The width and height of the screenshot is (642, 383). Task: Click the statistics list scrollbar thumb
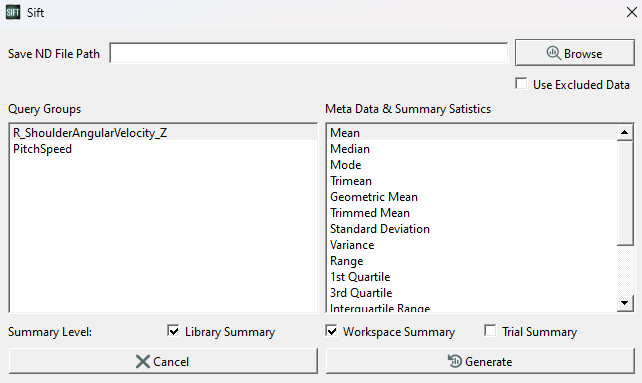click(624, 193)
